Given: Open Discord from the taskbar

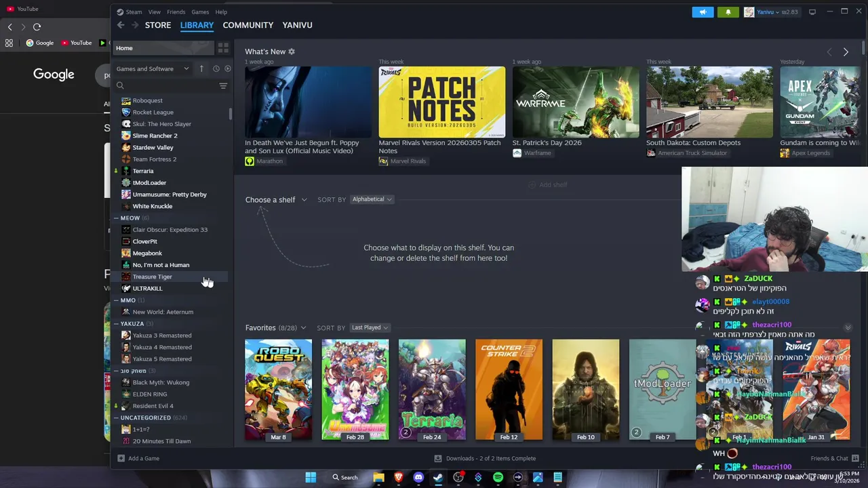Looking at the screenshot, I should tap(418, 477).
